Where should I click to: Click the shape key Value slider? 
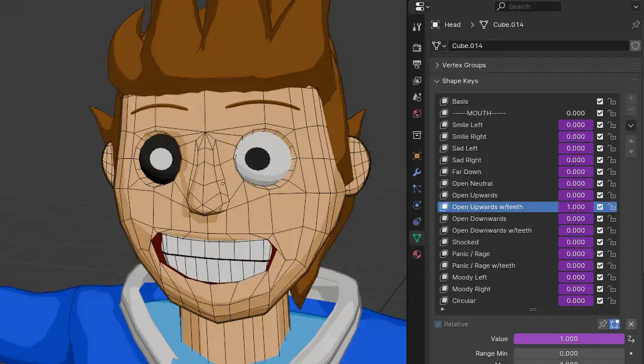coord(568,339)
